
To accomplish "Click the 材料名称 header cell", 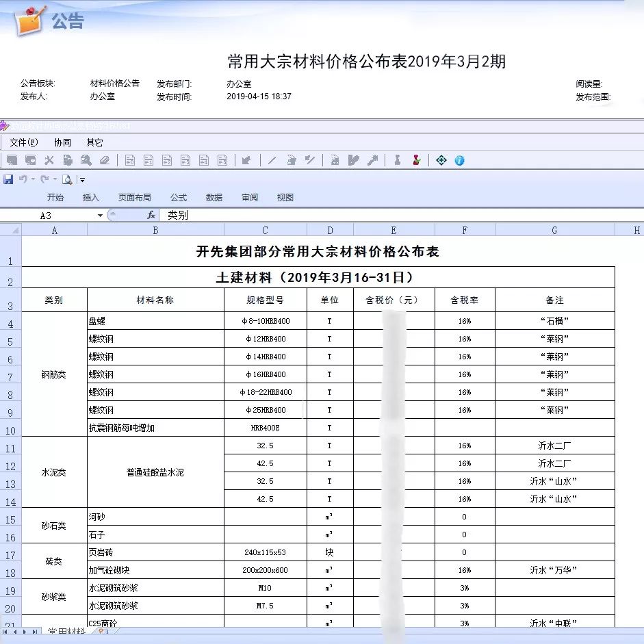I will point(155,300).
